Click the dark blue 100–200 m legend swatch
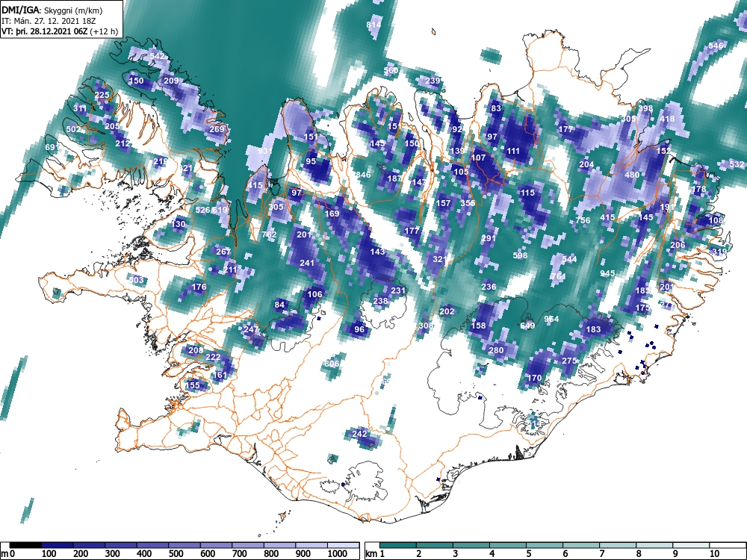The image size is (747, 560). click(x=58, y=545)
